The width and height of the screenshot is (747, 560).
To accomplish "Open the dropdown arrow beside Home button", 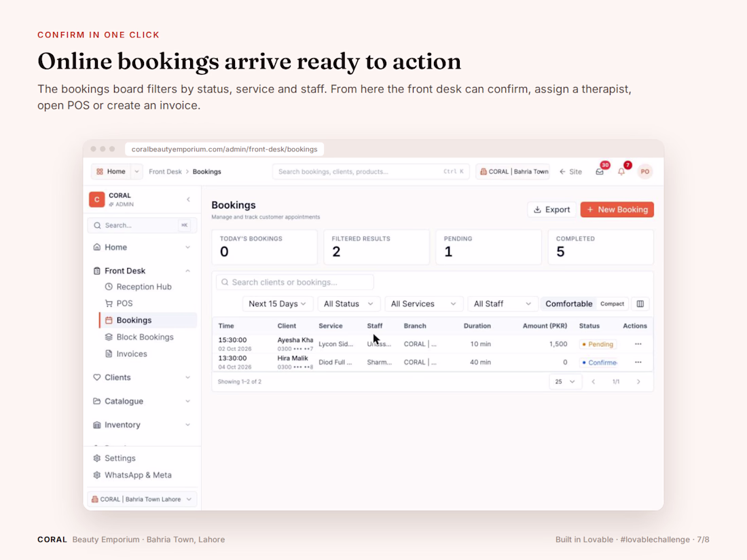I will point(136,172).
